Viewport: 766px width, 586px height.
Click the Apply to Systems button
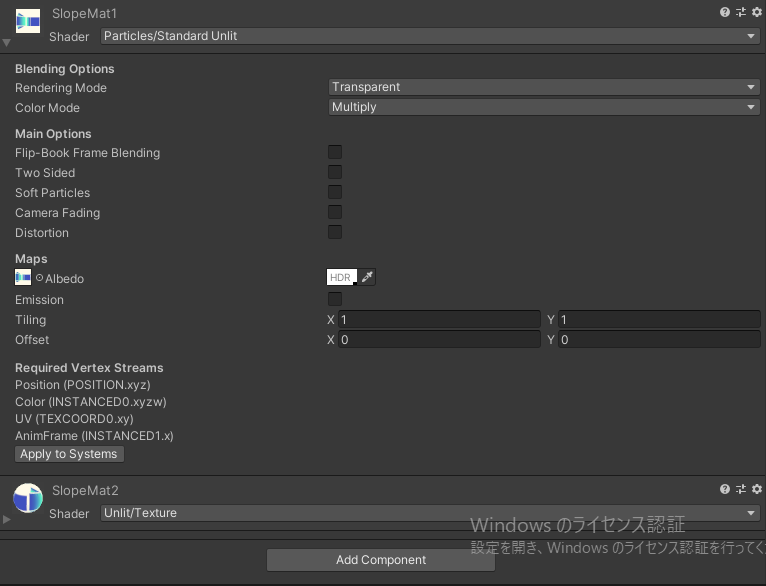click(x=69, y=454)
